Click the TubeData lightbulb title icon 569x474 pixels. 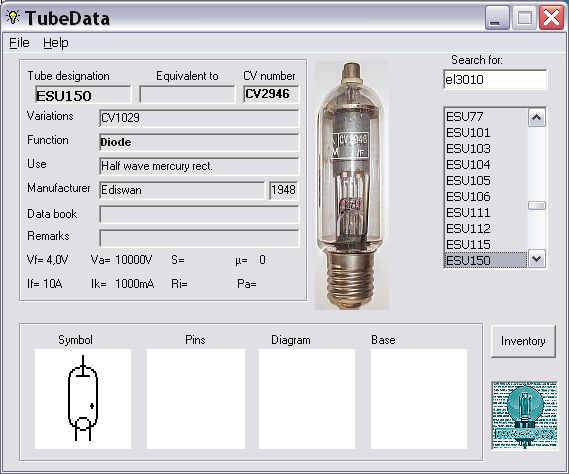13,17
